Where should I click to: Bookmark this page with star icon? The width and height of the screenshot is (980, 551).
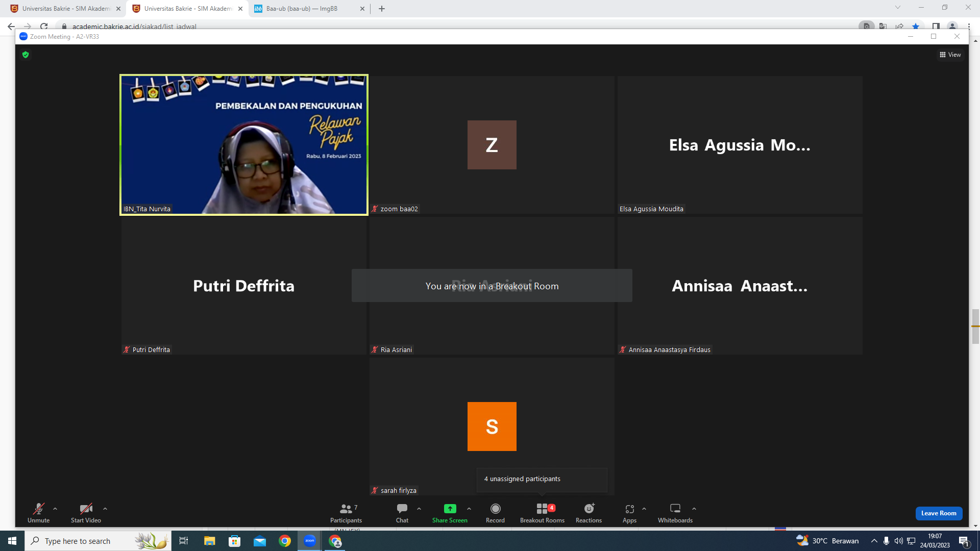point(916,27)
